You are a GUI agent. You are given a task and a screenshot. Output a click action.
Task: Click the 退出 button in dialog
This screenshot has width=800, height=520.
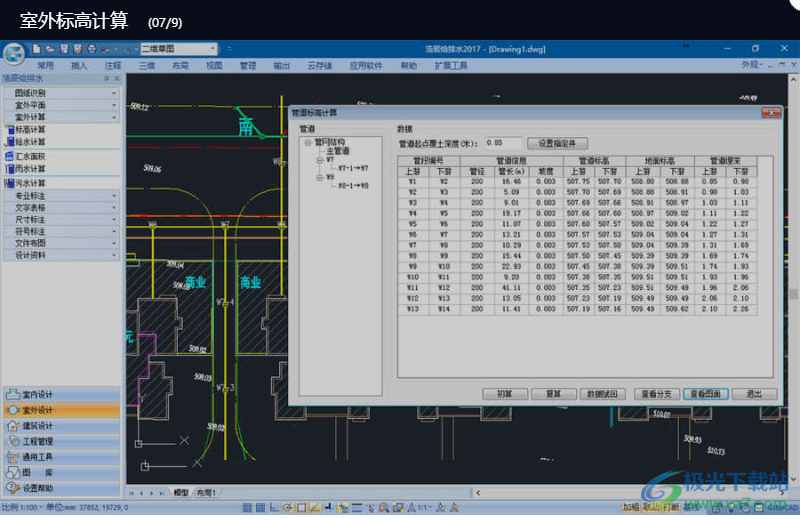[754, 394]
